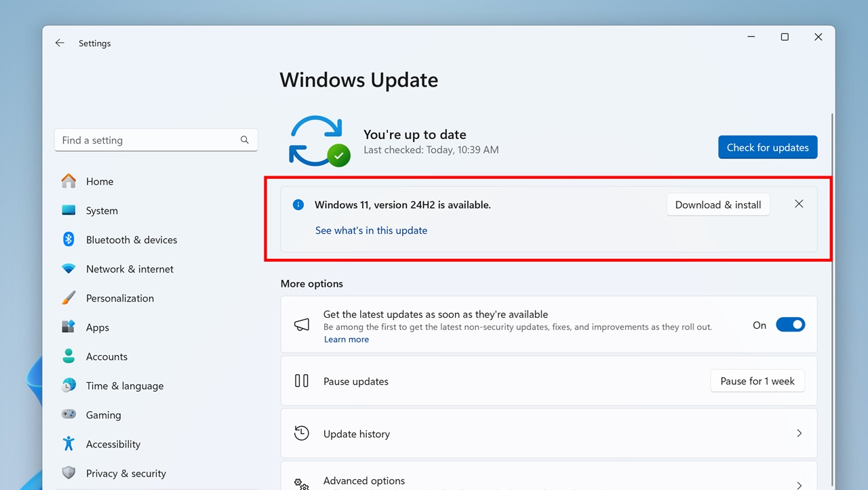Open Privacy & security settings
Screen dimensions: 868x490
tap(125, 472)
